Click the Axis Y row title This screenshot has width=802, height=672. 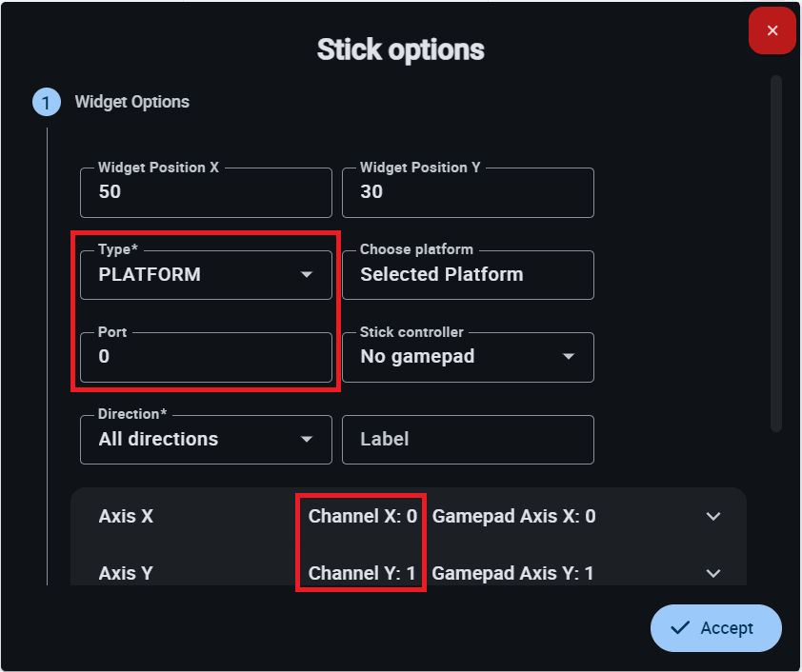(x=126, y=573)
